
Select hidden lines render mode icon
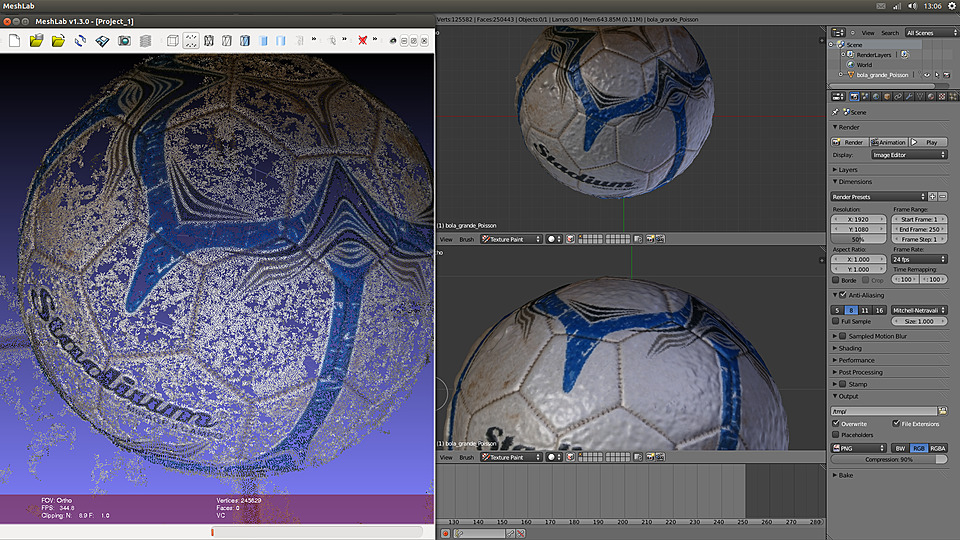pyautogui.click(x=227, y=41)
